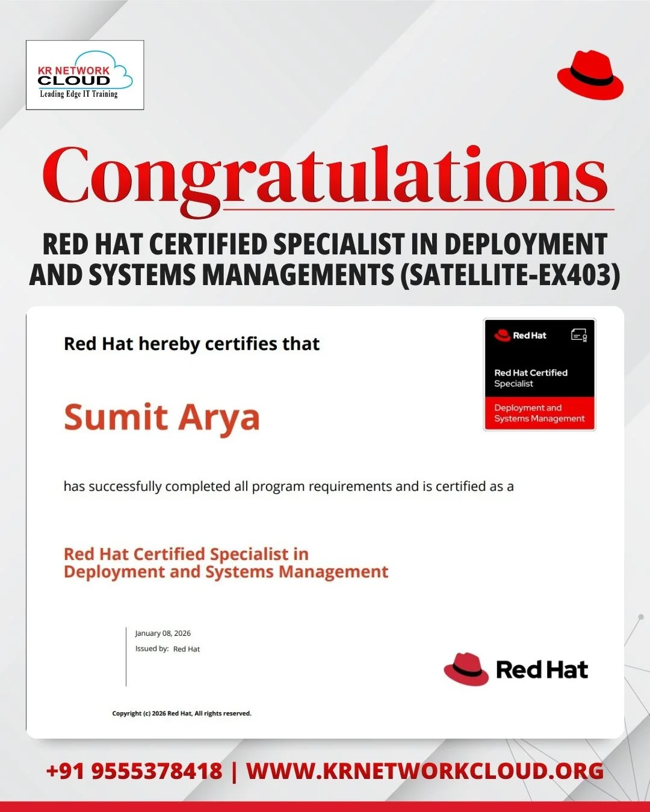The image size is (650, 812).
Task: Click the Congratulations heading
Action: point(325,176)
